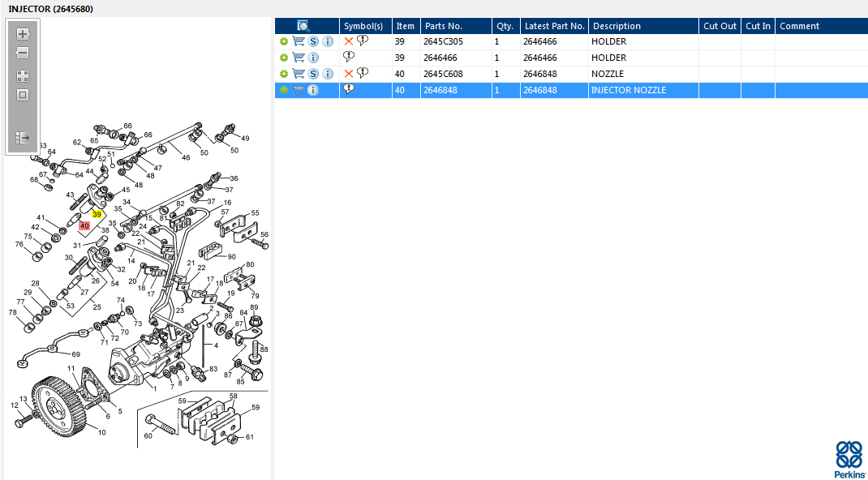Select highlighted callout 39 on diagram
868x480 pixels.
(x=97, y=214)
